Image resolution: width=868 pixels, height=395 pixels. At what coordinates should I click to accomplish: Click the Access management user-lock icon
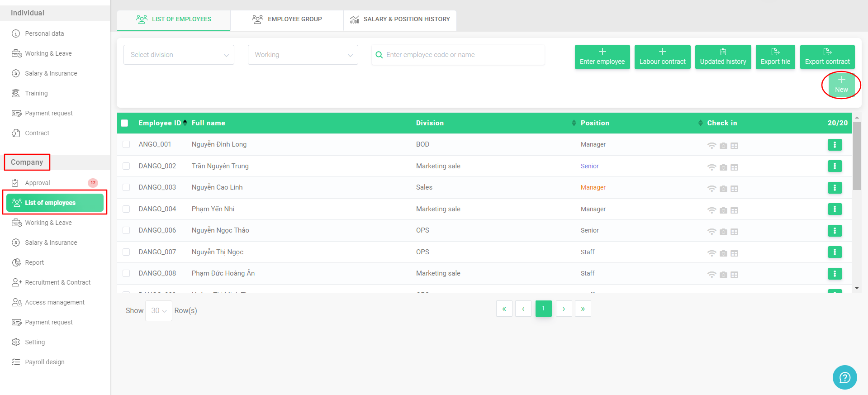(x=17, y=302)
